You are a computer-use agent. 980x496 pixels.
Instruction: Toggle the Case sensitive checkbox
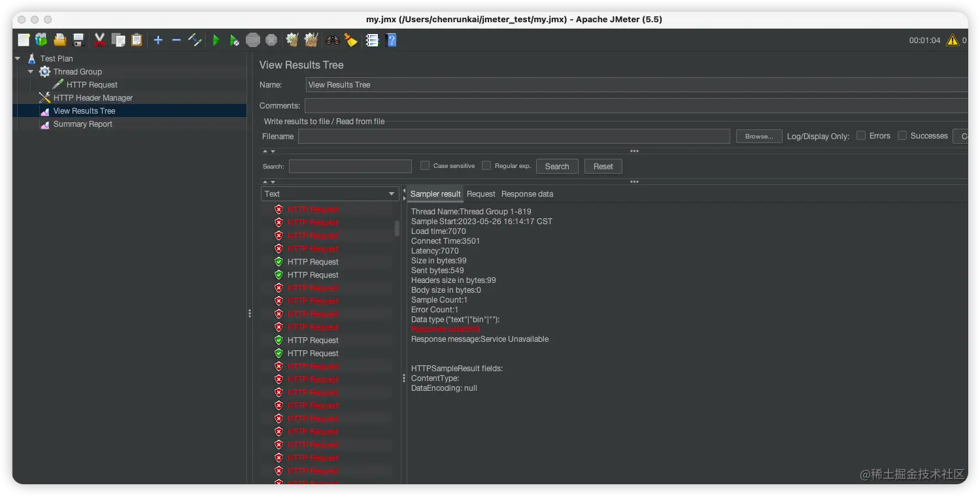(x=425, y=166)
